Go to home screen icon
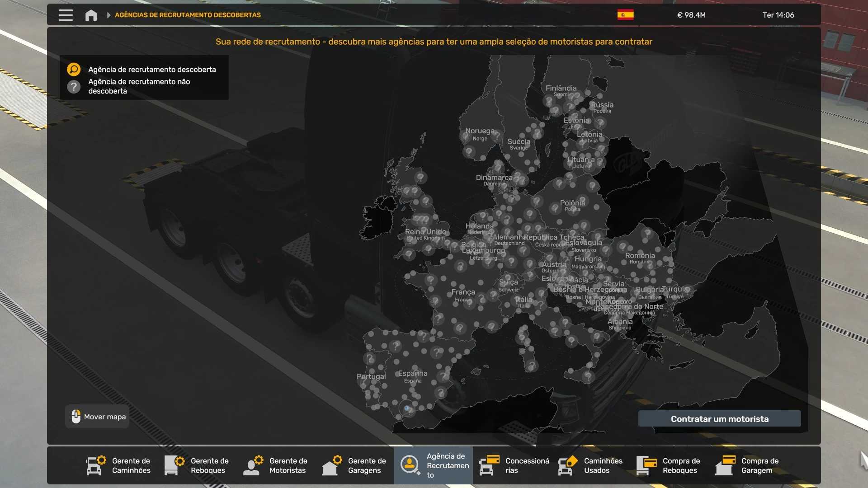Viewport: 868px width, 488px height. (x=91, y=15)
